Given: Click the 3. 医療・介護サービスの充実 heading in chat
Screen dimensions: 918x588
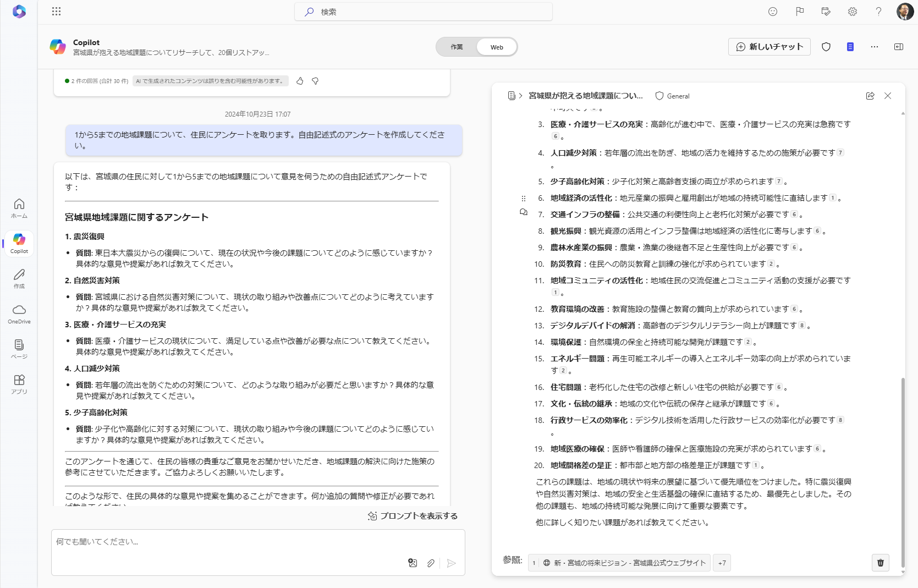Looking at the screenshot, I should tap(116, 325).
